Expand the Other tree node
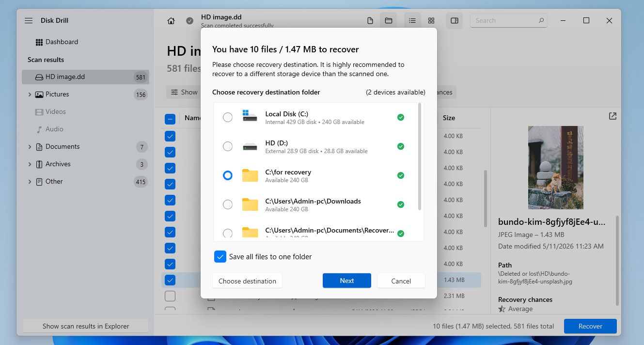Image resolution: width=644 pixels, height=345 pixels. 30,182
